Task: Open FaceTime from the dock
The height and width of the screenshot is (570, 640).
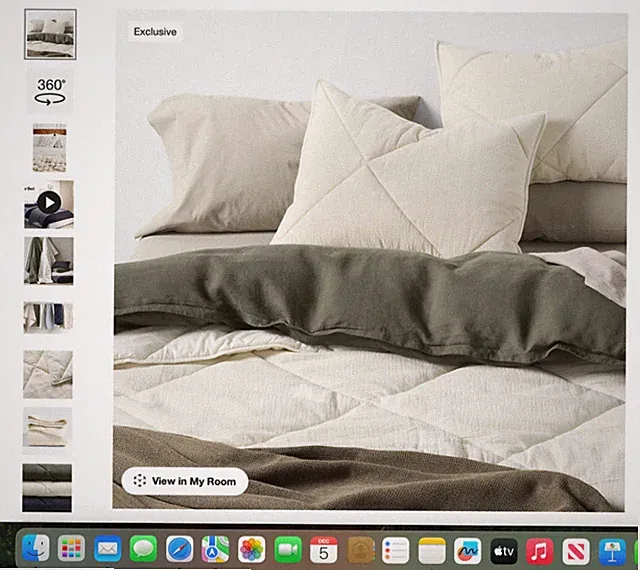Action: (x=288, y=550)
